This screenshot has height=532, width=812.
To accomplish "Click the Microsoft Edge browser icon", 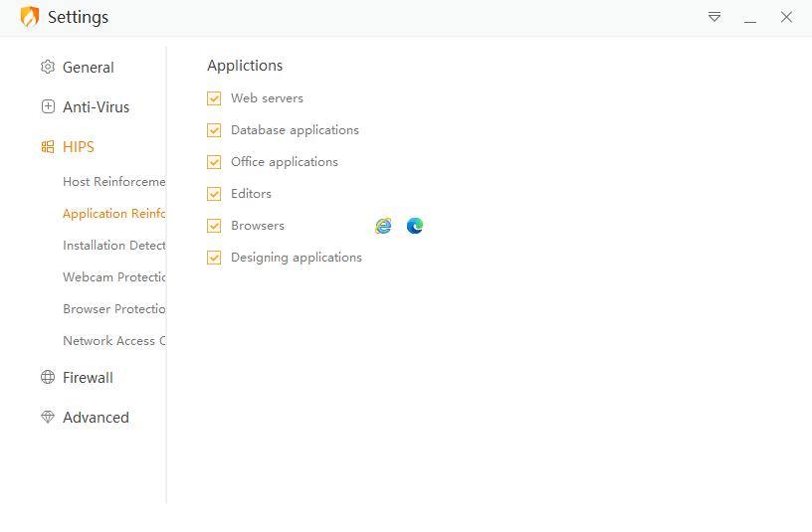I will tap(415, 226).
